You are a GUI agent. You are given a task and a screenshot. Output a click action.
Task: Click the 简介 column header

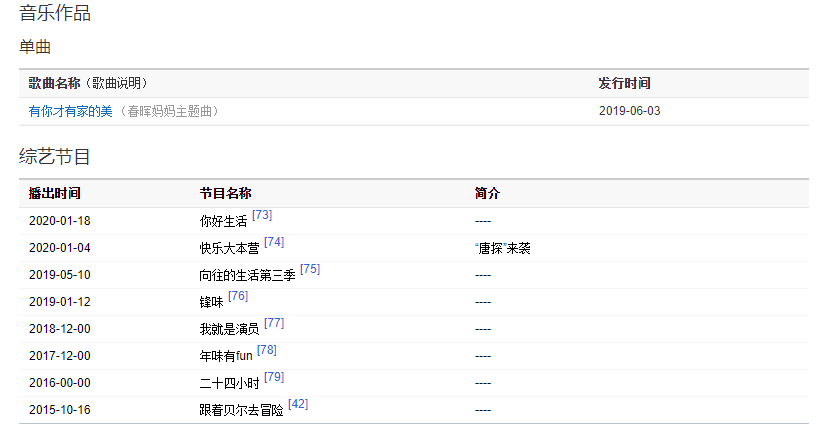click(x=487, y=193)
